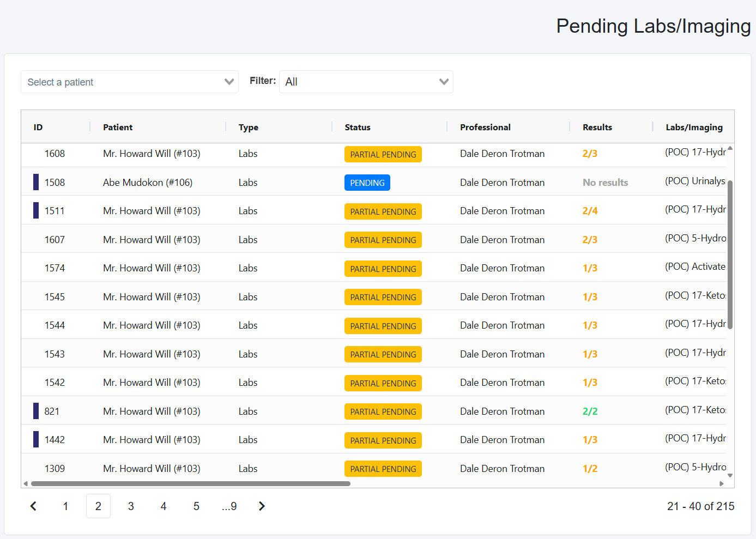Go to previous page using left chevron

[33, 506]
